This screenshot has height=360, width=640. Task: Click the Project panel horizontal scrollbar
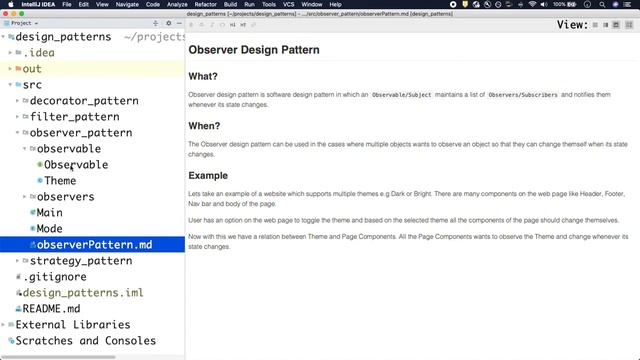[58, 357]
